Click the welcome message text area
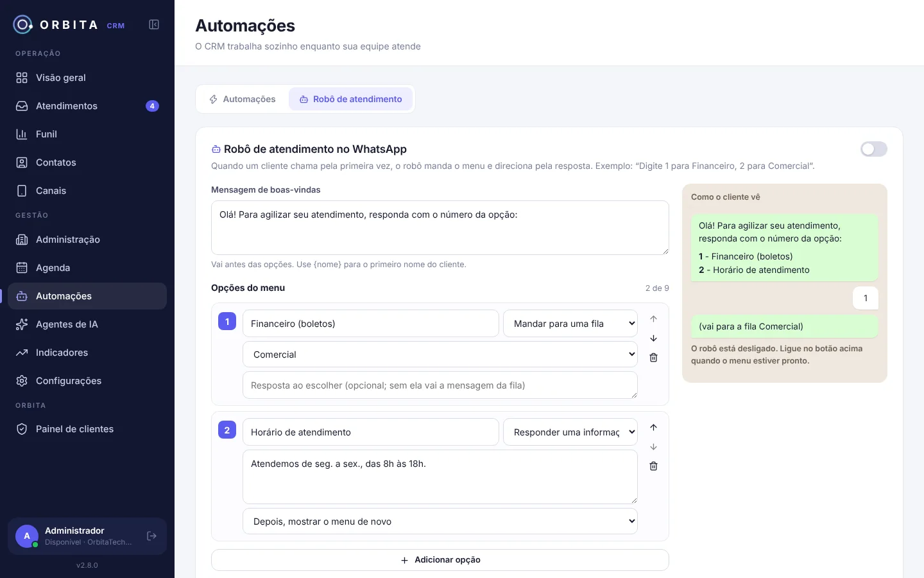Viewport: 924px width, 578px height. coord(440,228)
